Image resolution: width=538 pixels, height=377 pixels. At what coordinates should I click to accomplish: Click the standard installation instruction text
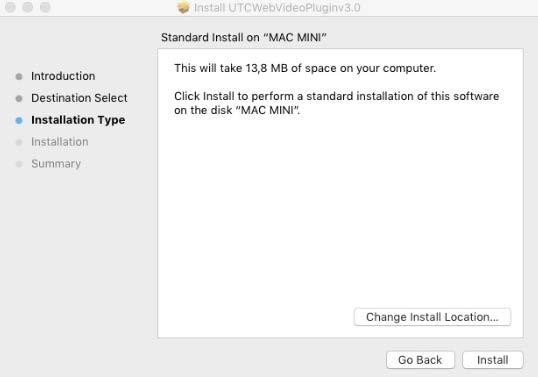click(337, 103)
